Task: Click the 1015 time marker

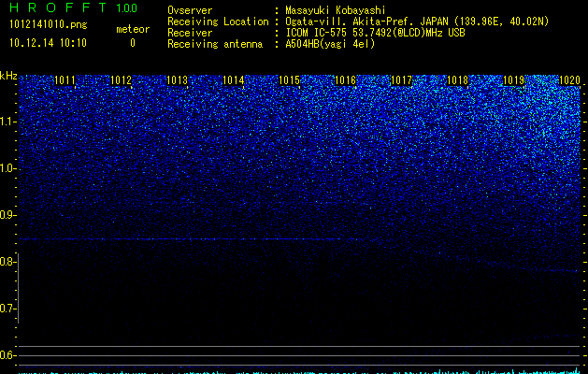Action: click(x=289, y=80)
